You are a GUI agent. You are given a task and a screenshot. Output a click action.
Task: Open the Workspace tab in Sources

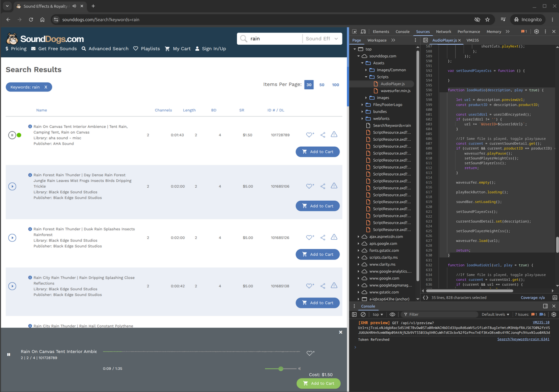[377, 40]
